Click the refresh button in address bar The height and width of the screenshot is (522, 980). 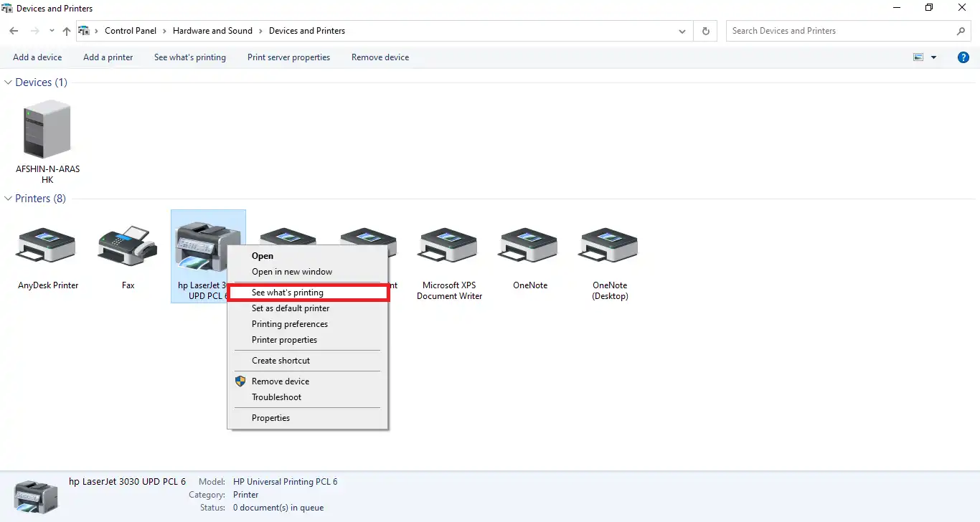[706, 31]
